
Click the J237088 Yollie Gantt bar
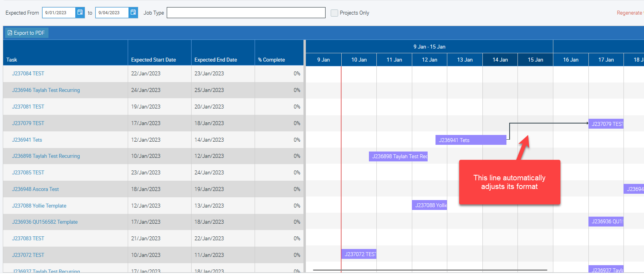click(430, 206)
